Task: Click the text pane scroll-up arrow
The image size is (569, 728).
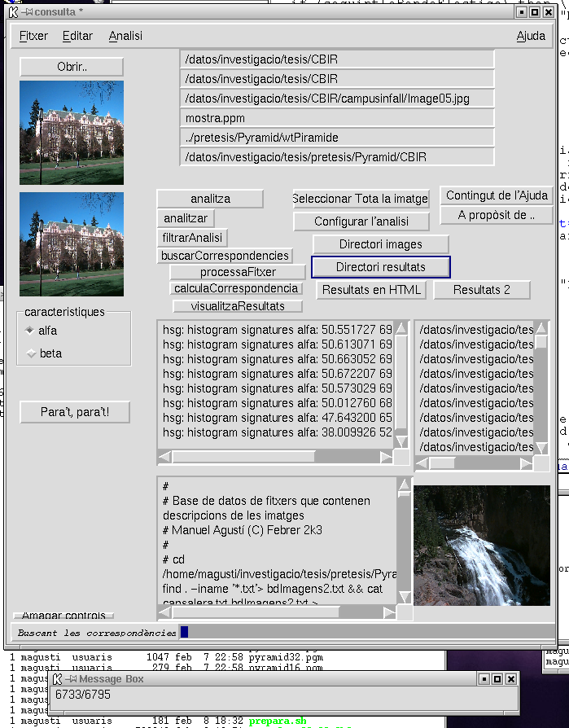Action: (x=405, y=485)
